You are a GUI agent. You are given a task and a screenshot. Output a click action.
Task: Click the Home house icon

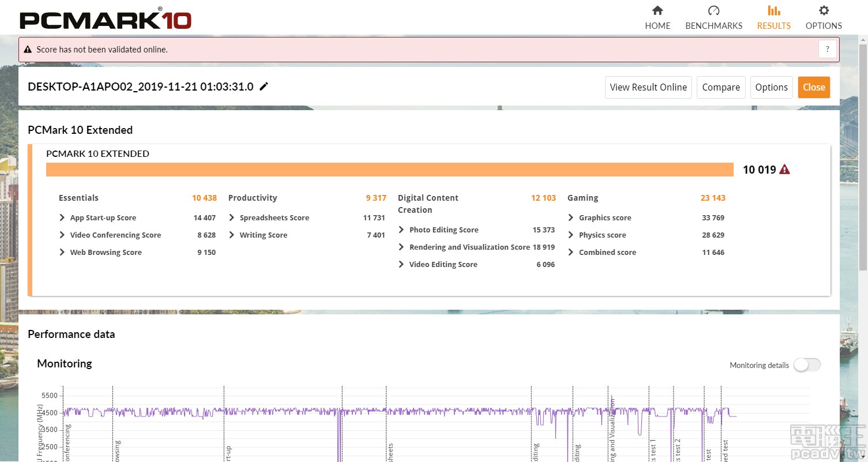click(x=657, y=11)
